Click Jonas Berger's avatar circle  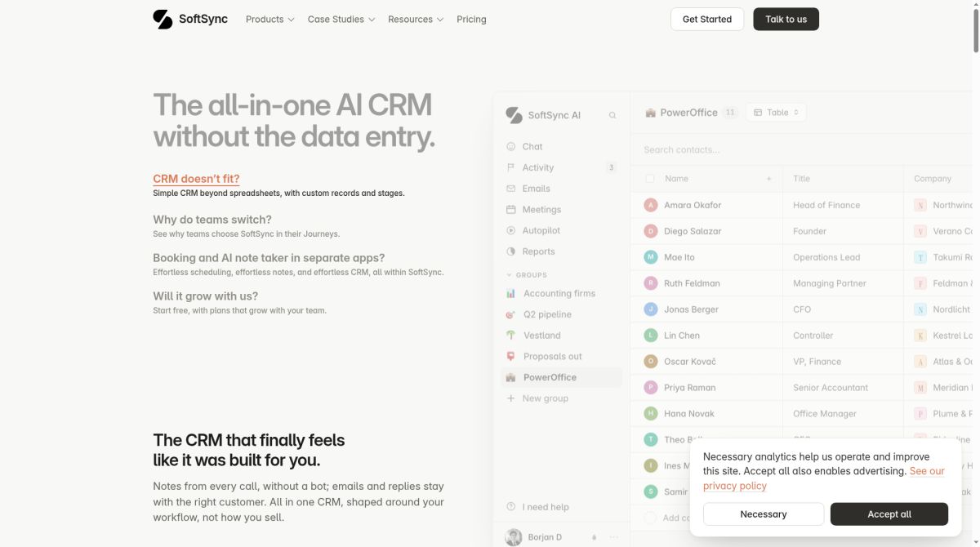651,309
